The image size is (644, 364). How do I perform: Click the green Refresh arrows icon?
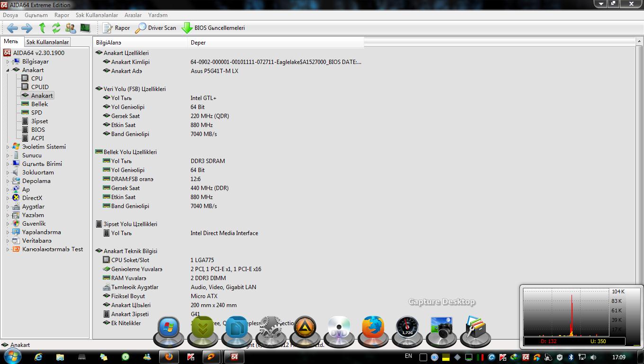pos(56,28)
